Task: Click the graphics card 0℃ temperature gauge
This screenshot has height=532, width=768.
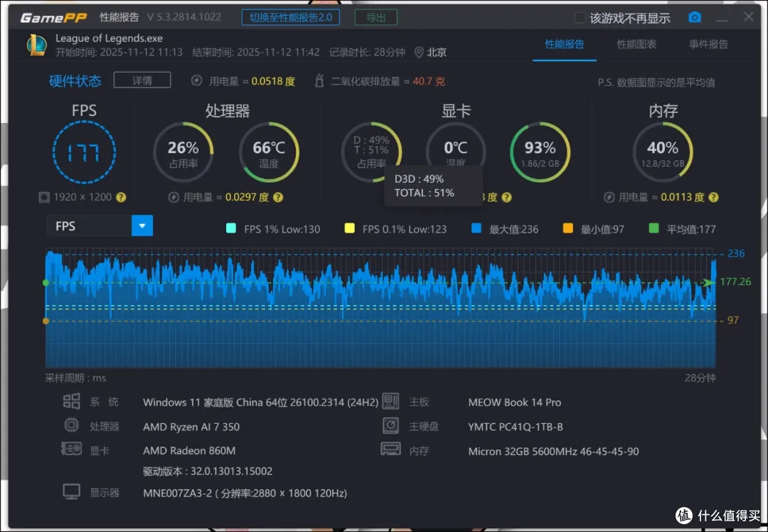Action: [x=456, y=152]
